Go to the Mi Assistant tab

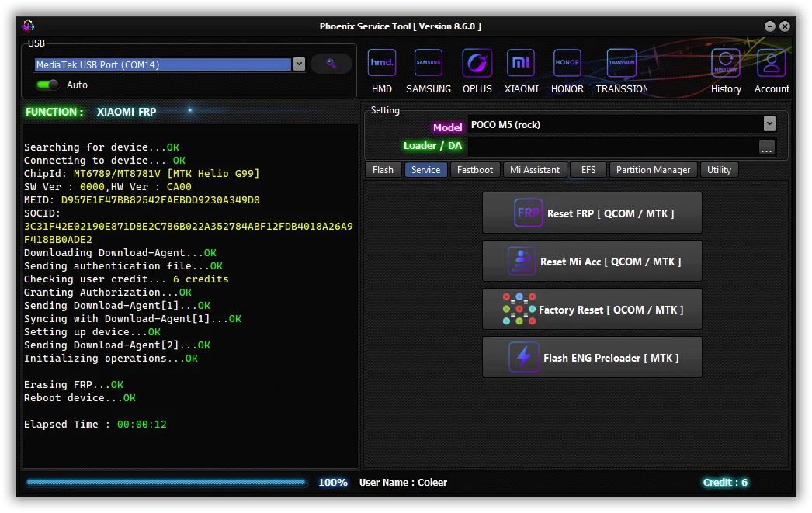(535, 170)
